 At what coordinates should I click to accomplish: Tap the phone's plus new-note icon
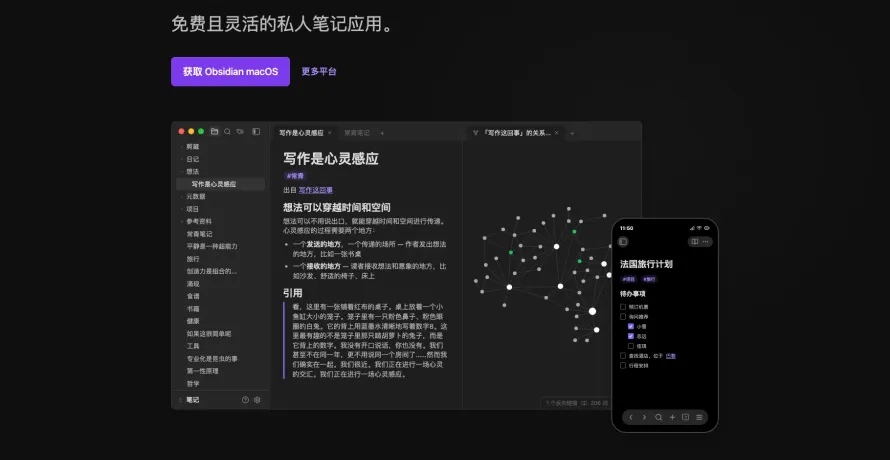pyautogui.click(x=672, y=417)
